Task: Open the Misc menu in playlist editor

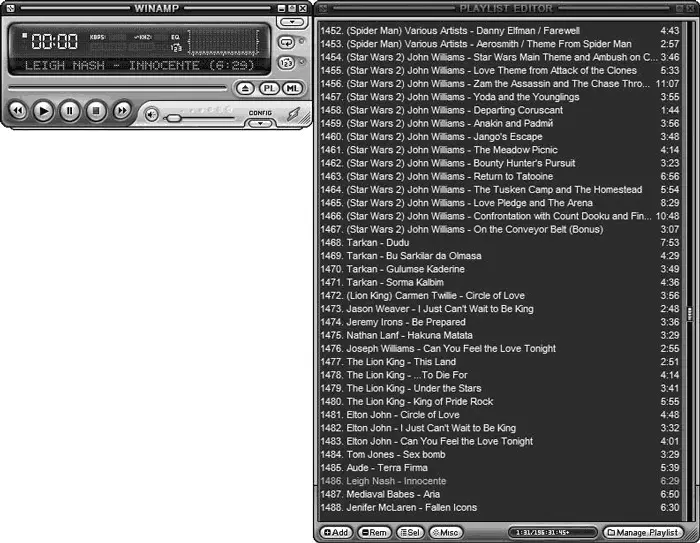Action: (x=445, y=532)
